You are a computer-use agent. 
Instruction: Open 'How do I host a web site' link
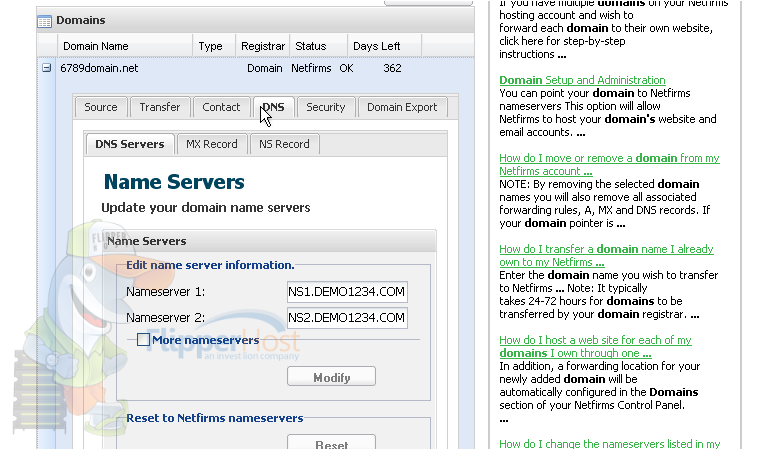pos(595,347)
